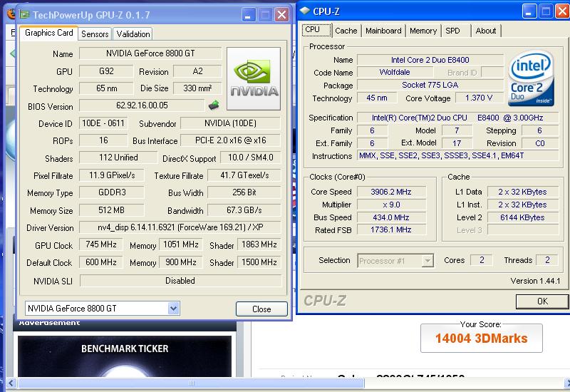Click the Core Speed value 3906.2 MHz
The image size is (570, 392).
(391, 192)
